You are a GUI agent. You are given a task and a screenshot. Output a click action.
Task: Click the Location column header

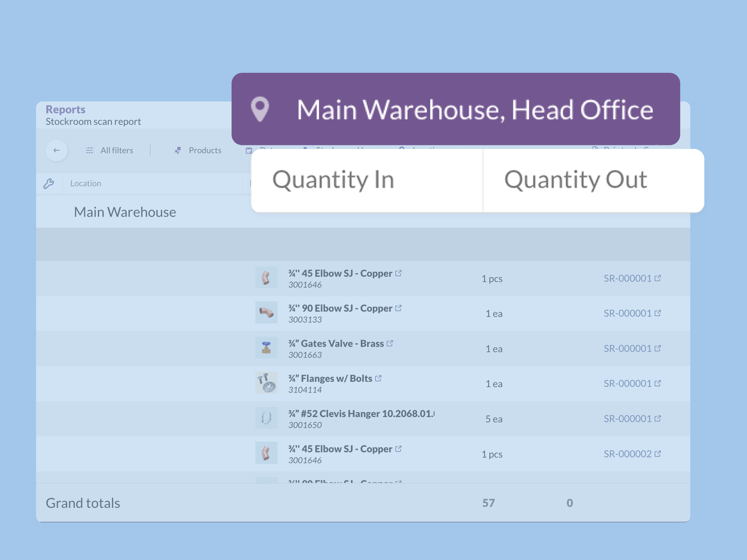pyautogui.click(x=86, y=183)
